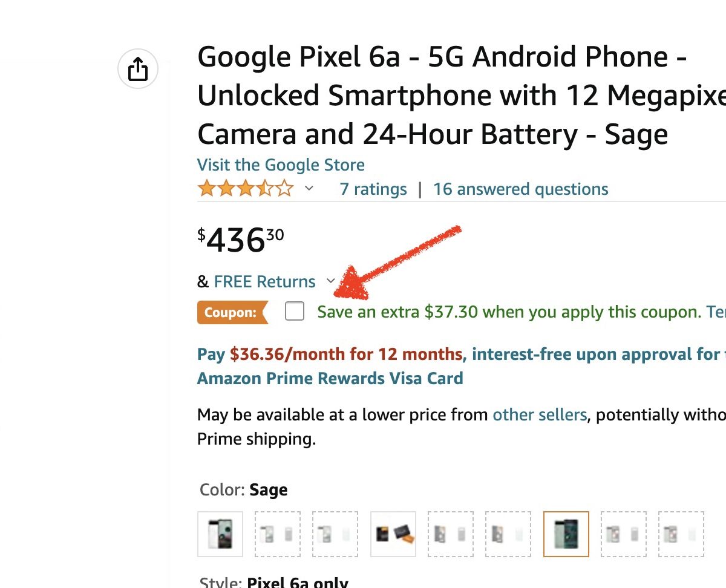Select the last color swatch in the row

click(x=681, y=534)
